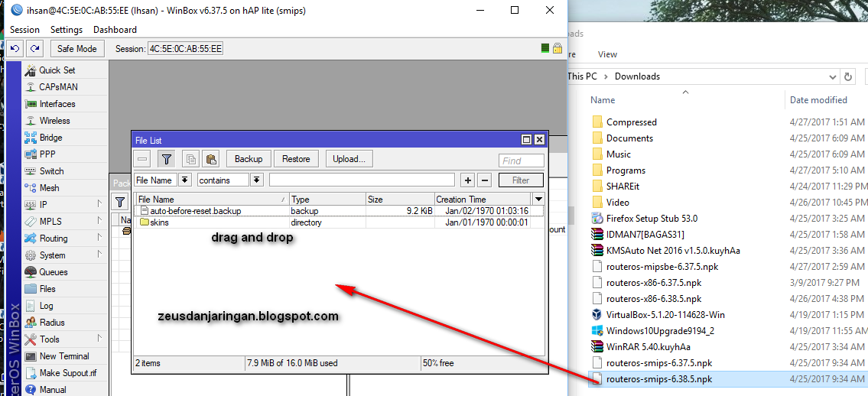The width and height of the screenshot is (868, 396).
Task: Click the Redo arrow in WinBox toolbar
Action: coord(35,49)
